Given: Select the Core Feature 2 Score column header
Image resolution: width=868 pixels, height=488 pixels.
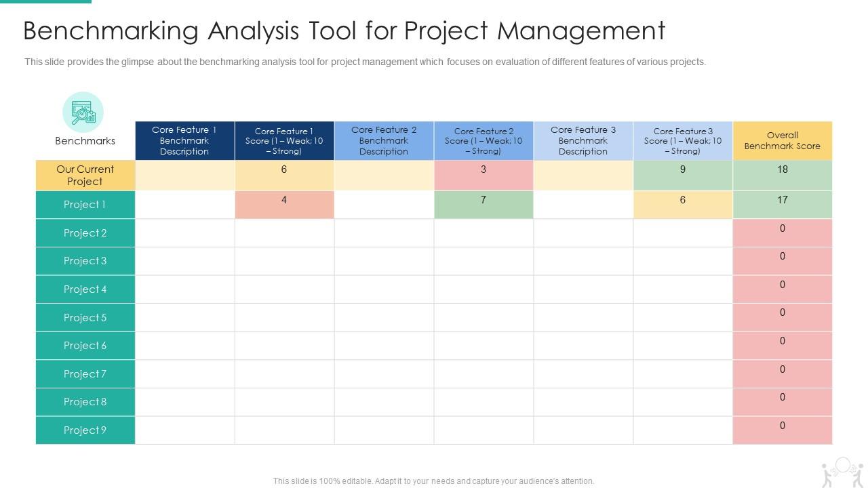Looking at the screenshot, I should (x=484, y=140).
